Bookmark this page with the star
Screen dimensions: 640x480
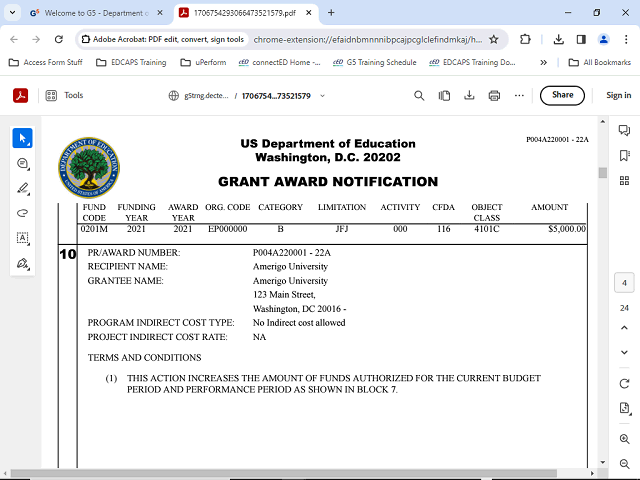494,40
